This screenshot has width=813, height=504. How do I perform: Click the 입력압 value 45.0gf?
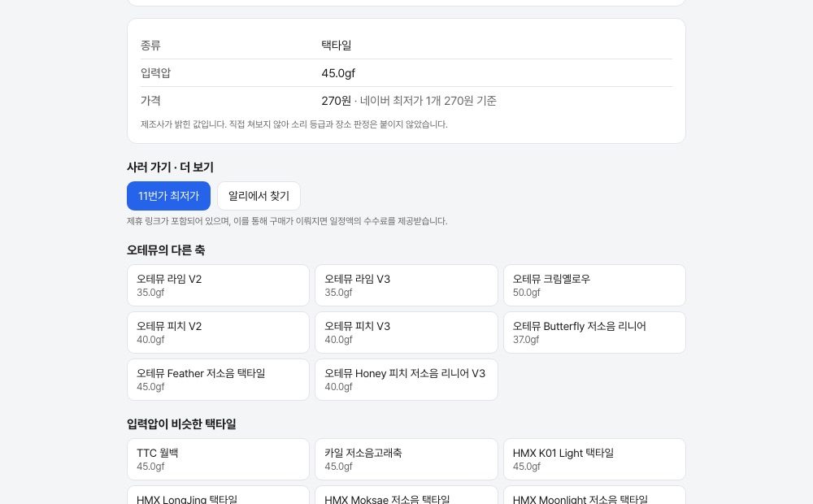coord(338,73)
